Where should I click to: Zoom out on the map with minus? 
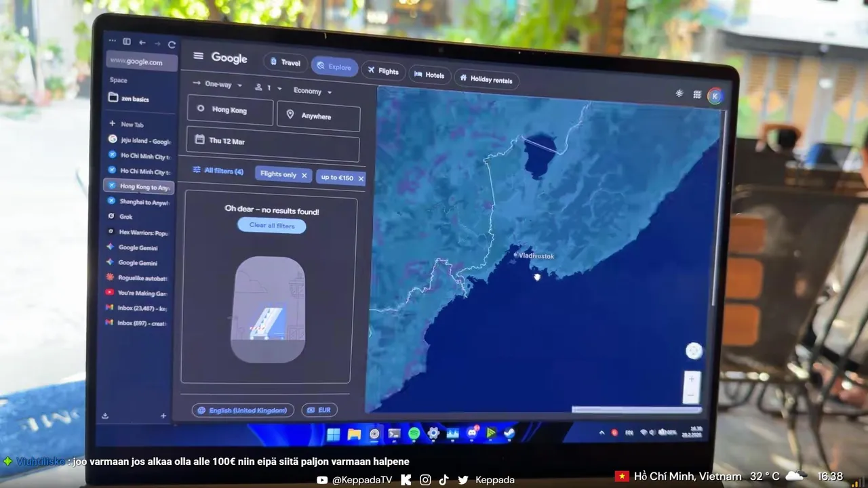[691, 394]
